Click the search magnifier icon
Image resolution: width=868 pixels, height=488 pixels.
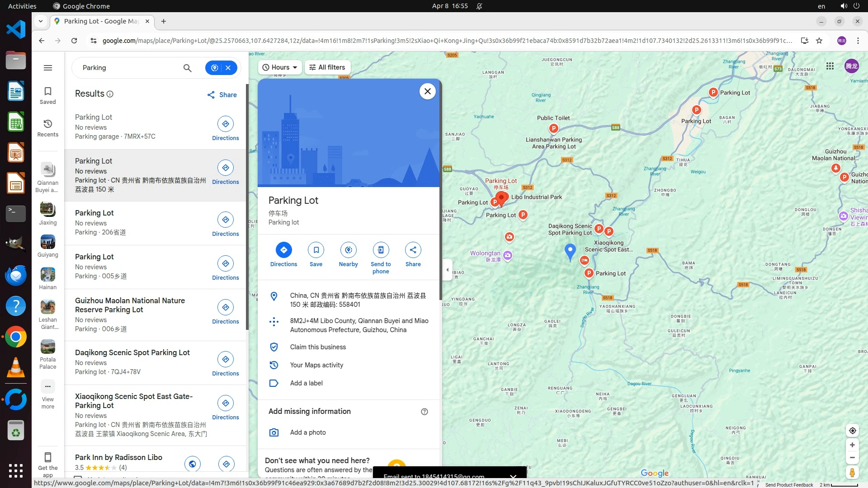click(x=187, y=68)
